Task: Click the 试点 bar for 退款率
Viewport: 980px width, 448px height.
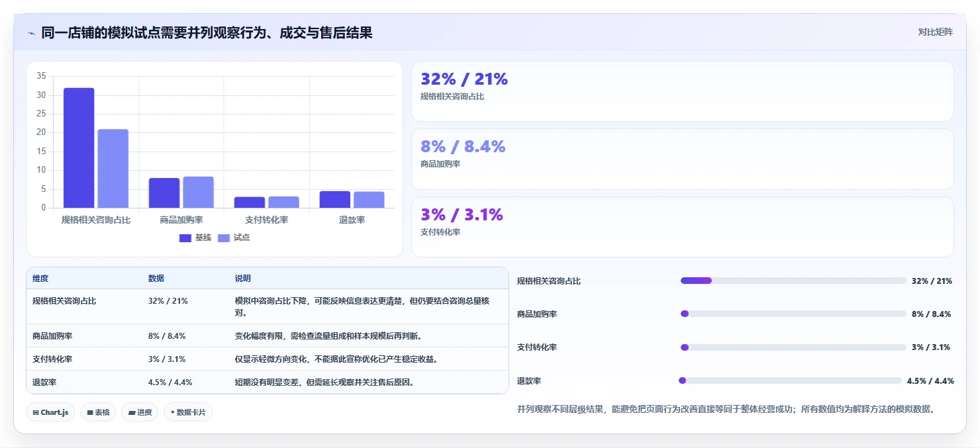Action: pos(369,200)
